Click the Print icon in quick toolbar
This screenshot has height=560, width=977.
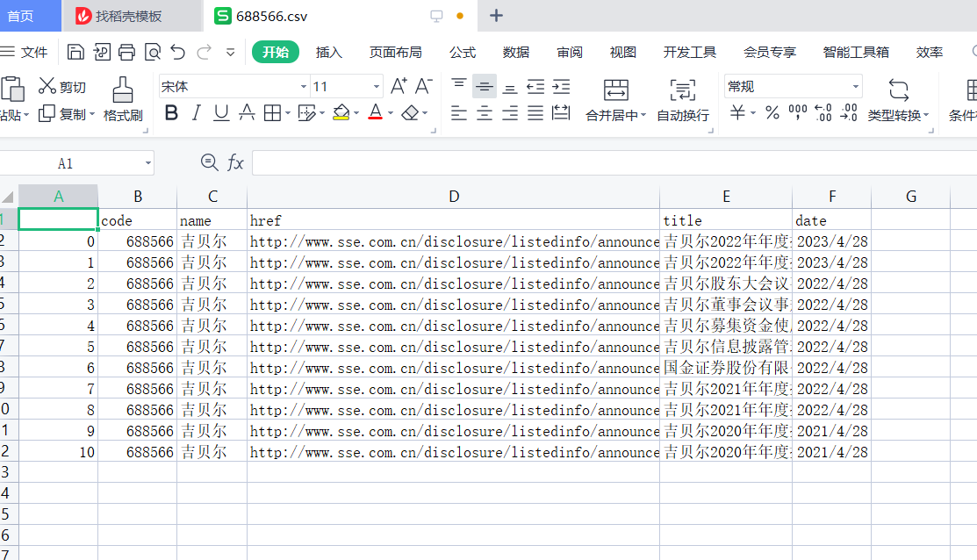tap(126, 52)
